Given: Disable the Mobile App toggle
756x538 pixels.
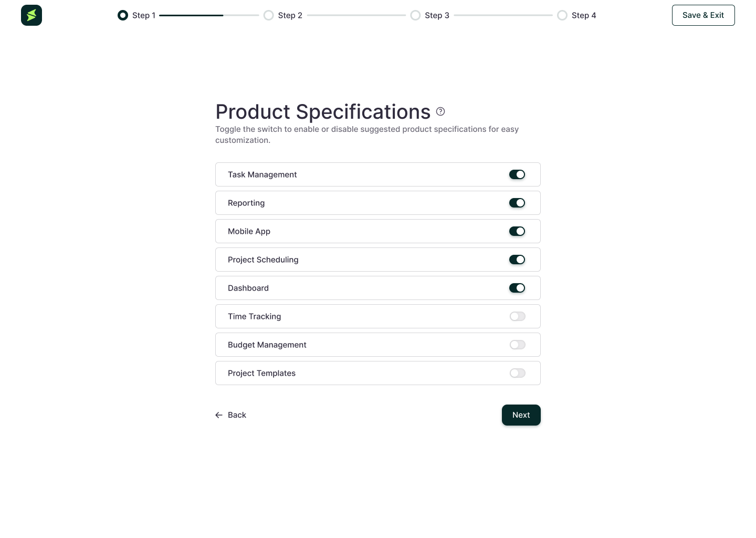Looking at the screenshot, I should pyautogui.click(x=517, y=231).
